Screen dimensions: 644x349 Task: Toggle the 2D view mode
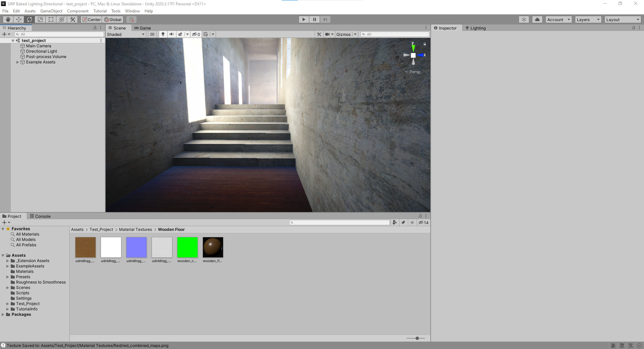pyautogui.click(x=152, y=34)
